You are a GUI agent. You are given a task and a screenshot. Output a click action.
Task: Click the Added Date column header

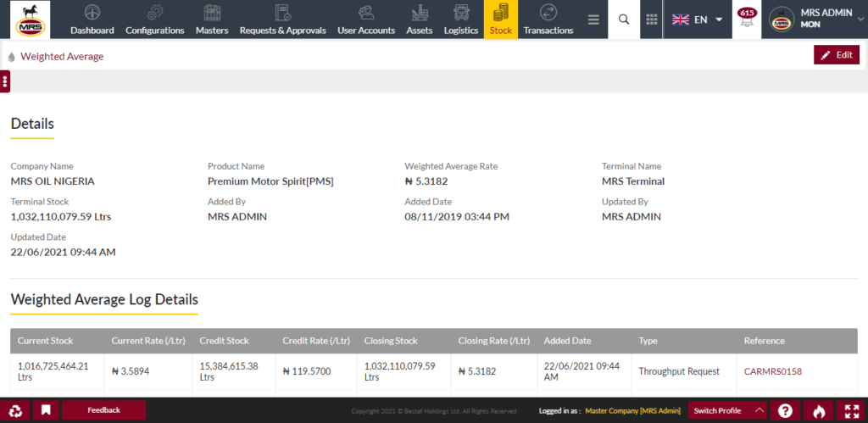tap(584, 341)
